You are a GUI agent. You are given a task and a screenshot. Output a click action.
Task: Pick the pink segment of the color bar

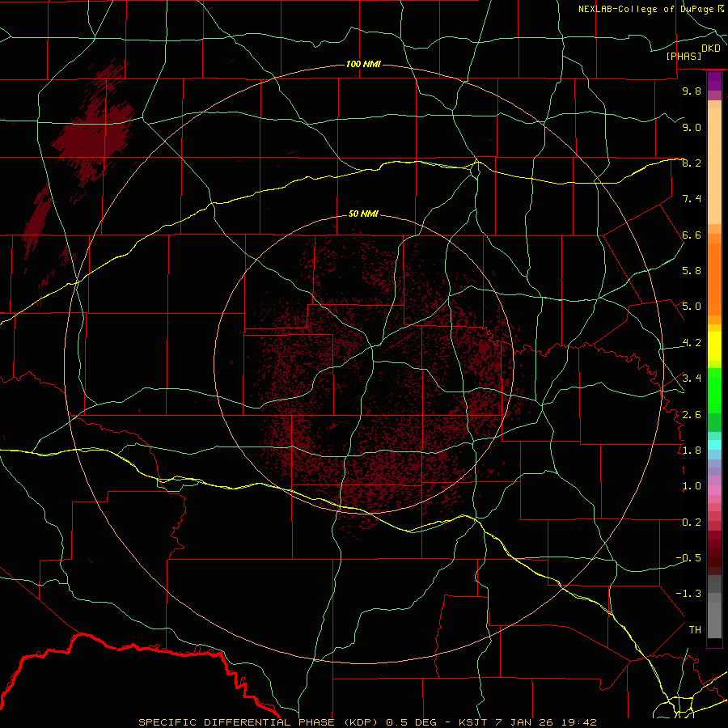click(714, 490)
